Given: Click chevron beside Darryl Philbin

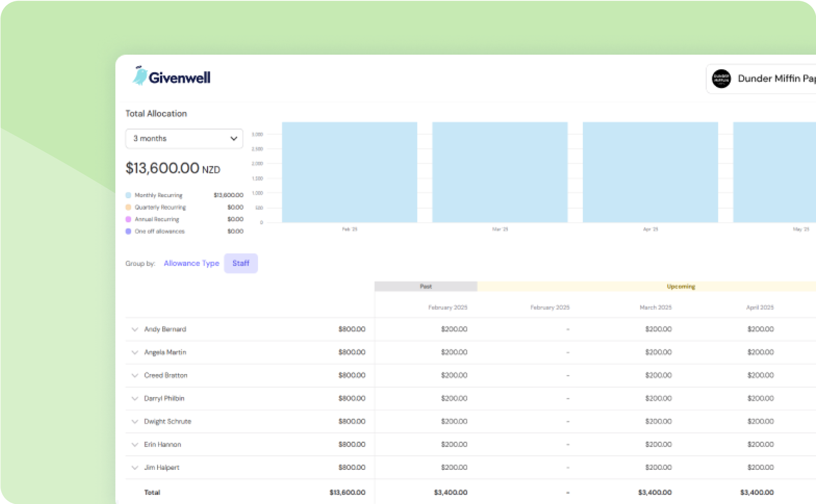Looking at the screenshot, I should [x=135, y=398].
